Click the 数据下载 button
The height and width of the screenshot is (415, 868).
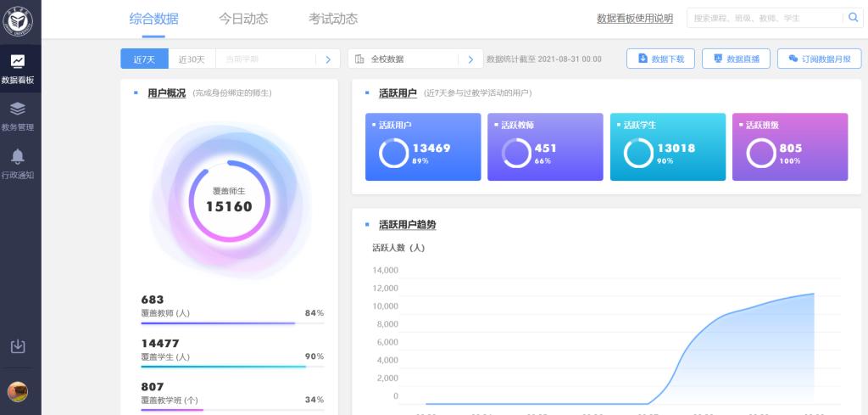pos(661,59)
